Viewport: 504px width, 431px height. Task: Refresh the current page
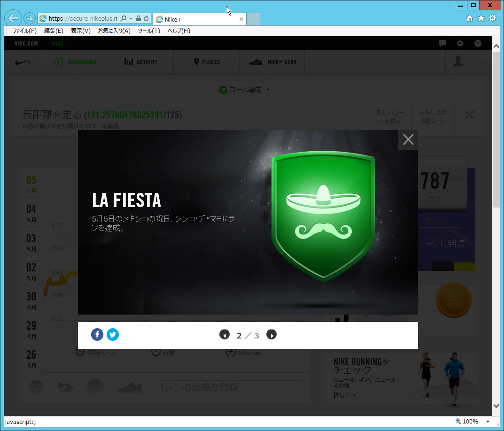coord(146,19)
